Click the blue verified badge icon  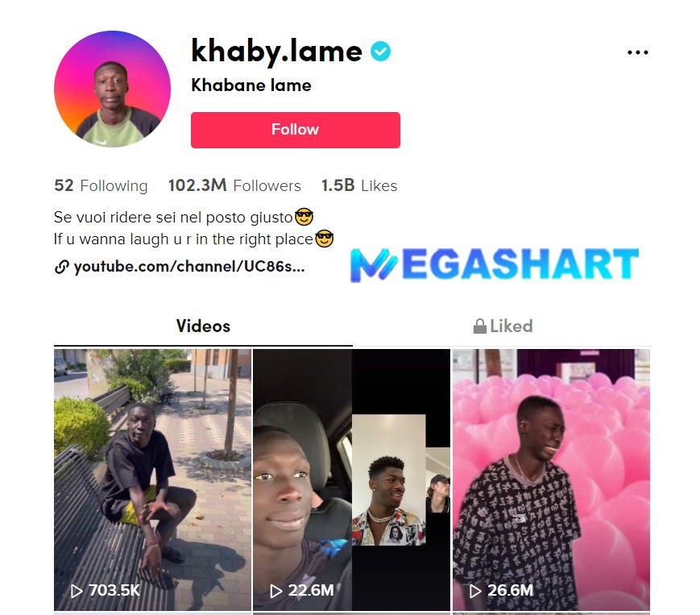click(x=380, y=51)
